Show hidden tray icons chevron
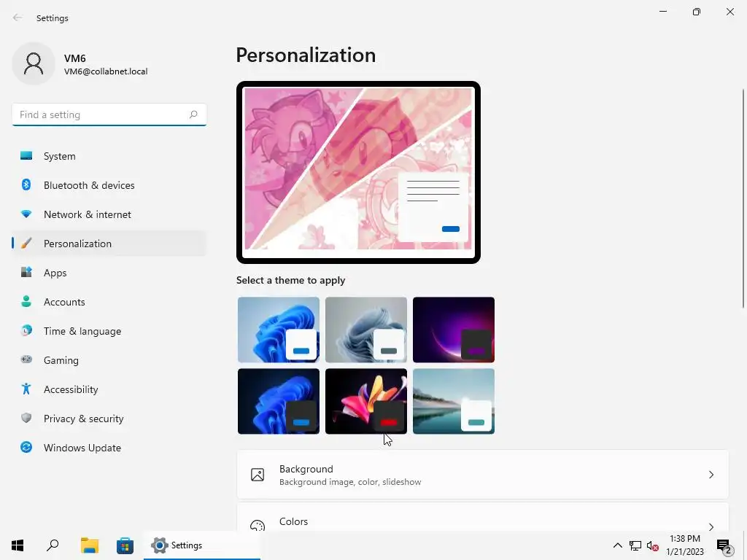Viewport: 747px width, 560px height. click(x=617, y=545)
